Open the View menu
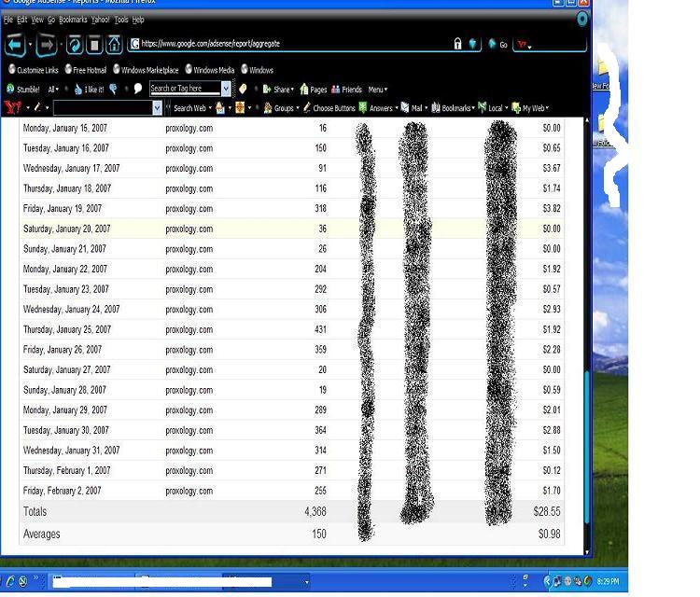This screenshot has width=700, height=597. point(37,20)
